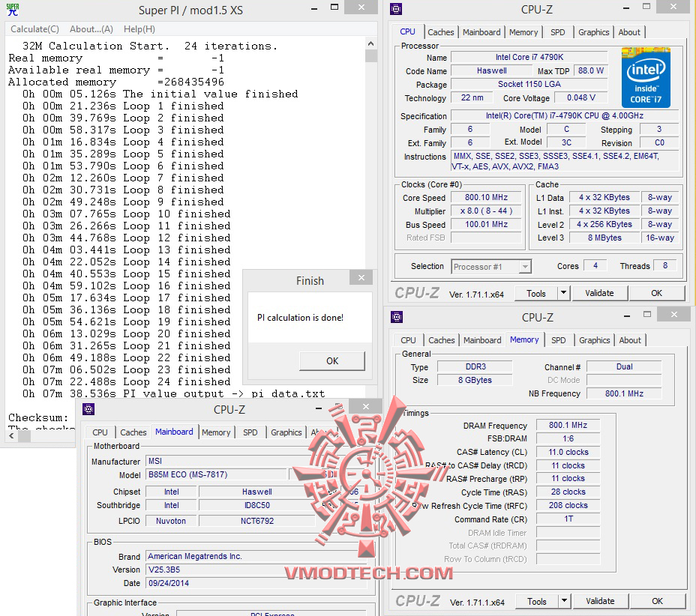Minimize the Super PI window
The image size is (696, 616).
tap(314, 9)
